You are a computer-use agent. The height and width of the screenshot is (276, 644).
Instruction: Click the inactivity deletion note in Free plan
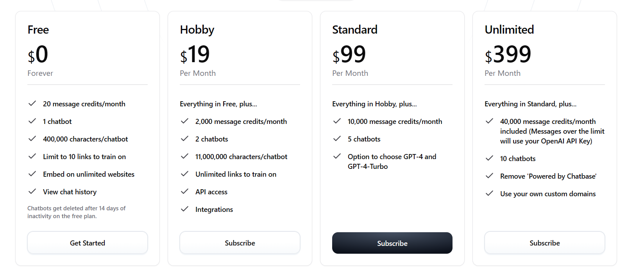coord(77,212)
